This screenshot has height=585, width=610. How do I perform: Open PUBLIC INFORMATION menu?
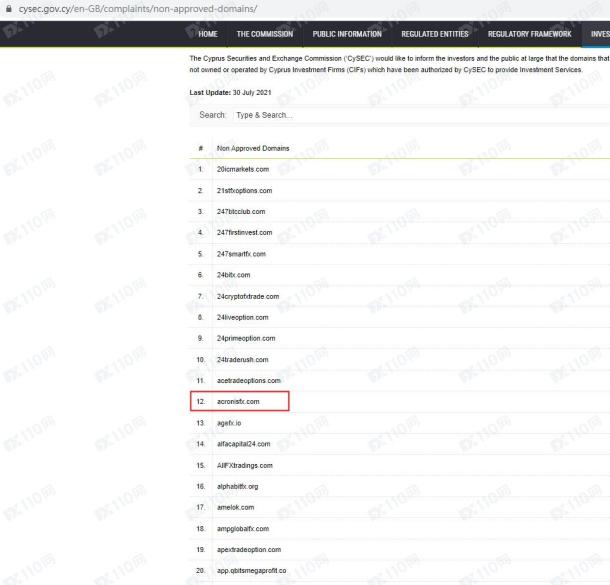click(x=347, y=34)
